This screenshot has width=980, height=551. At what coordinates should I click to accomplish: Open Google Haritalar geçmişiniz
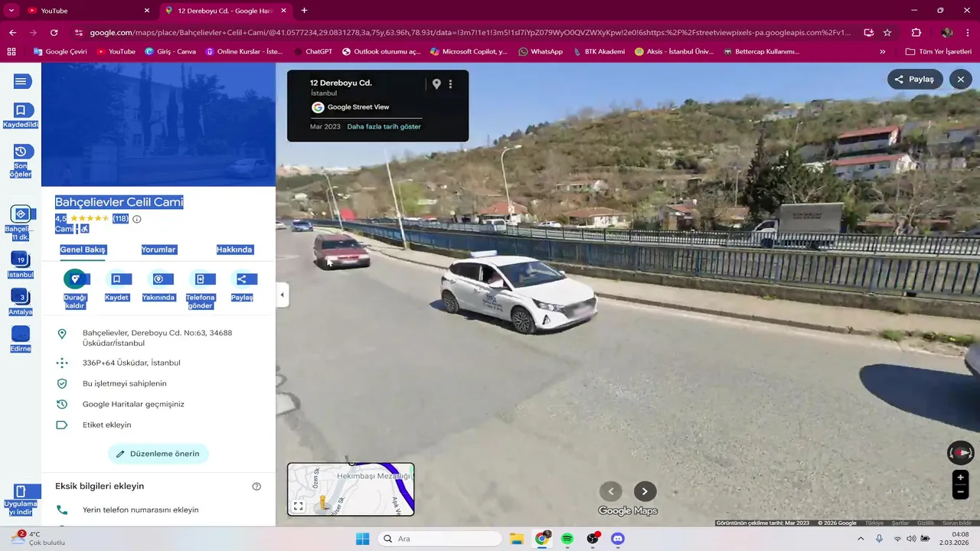pyautogui.click(x=133, y=404)
